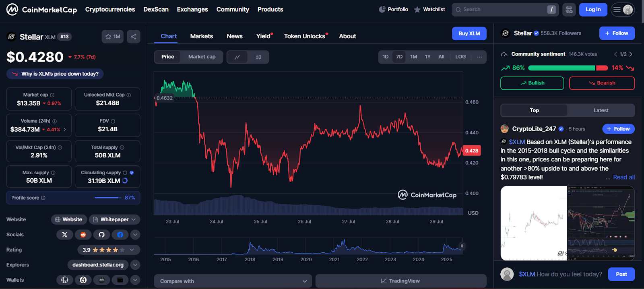This screenshot has width=644, height=289.
Task: Click the Max. supply info icon
Action: pyautogui.click(x=53, y=173)
